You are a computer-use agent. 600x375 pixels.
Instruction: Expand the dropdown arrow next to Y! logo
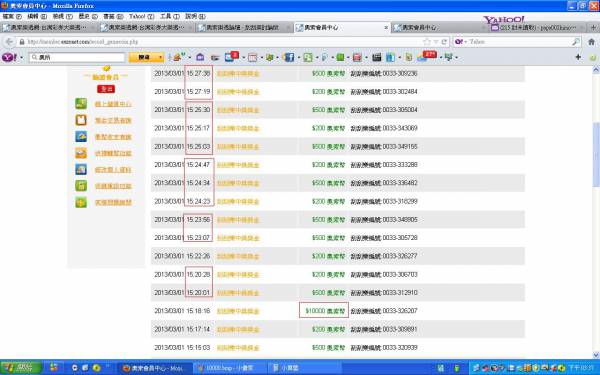(x=21, y=57)
